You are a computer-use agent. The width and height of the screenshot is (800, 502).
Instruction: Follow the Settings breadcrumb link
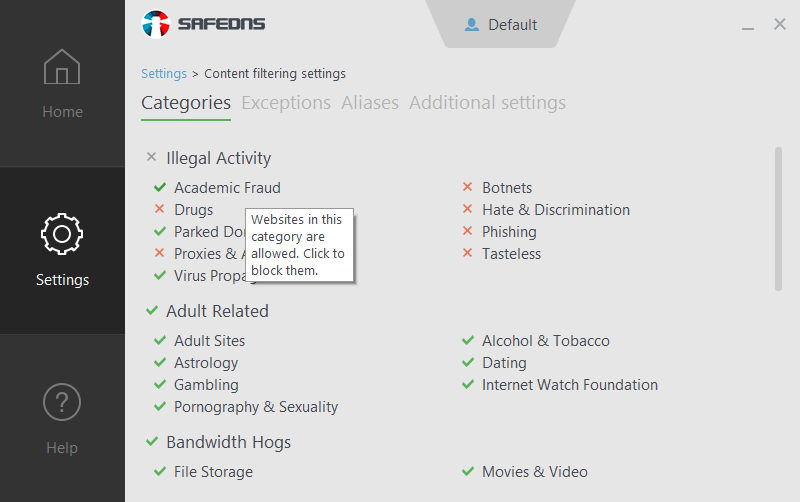click(164, 74)
